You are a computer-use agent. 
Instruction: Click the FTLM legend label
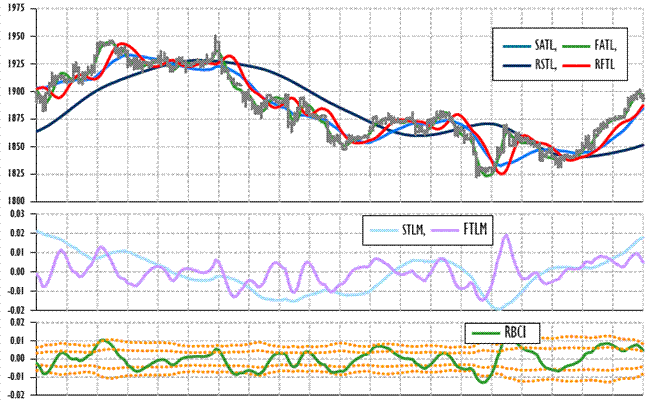[475, 229]
